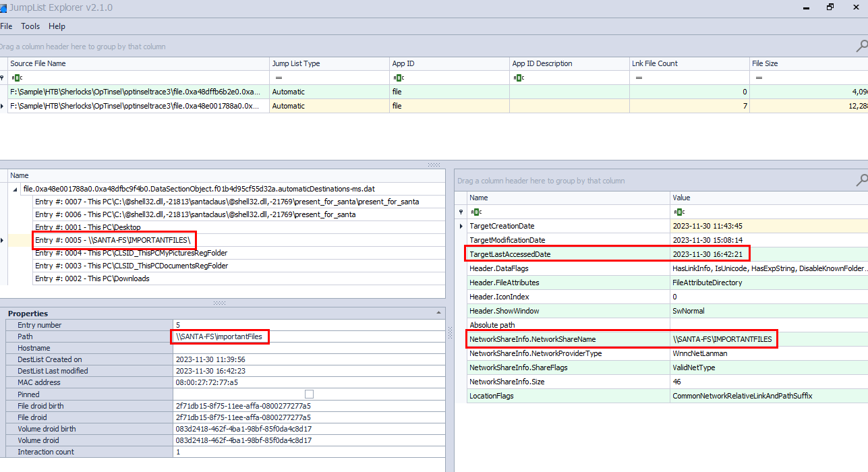
Task: Open details panel Value filter operator icon
Action: [x=678, y=212]
